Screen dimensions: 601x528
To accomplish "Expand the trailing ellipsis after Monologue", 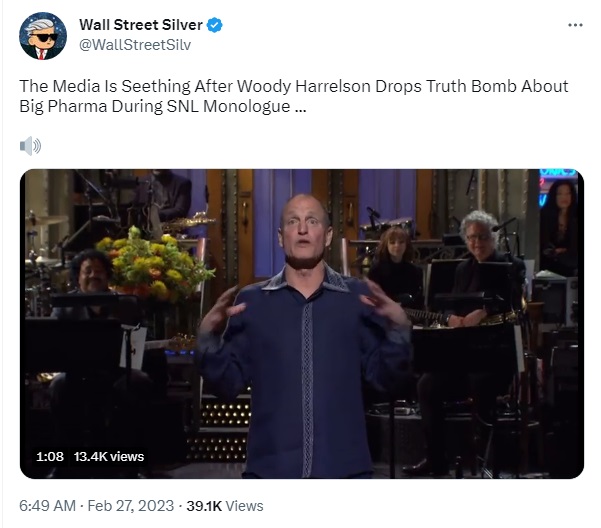I will tap(300, 107).
